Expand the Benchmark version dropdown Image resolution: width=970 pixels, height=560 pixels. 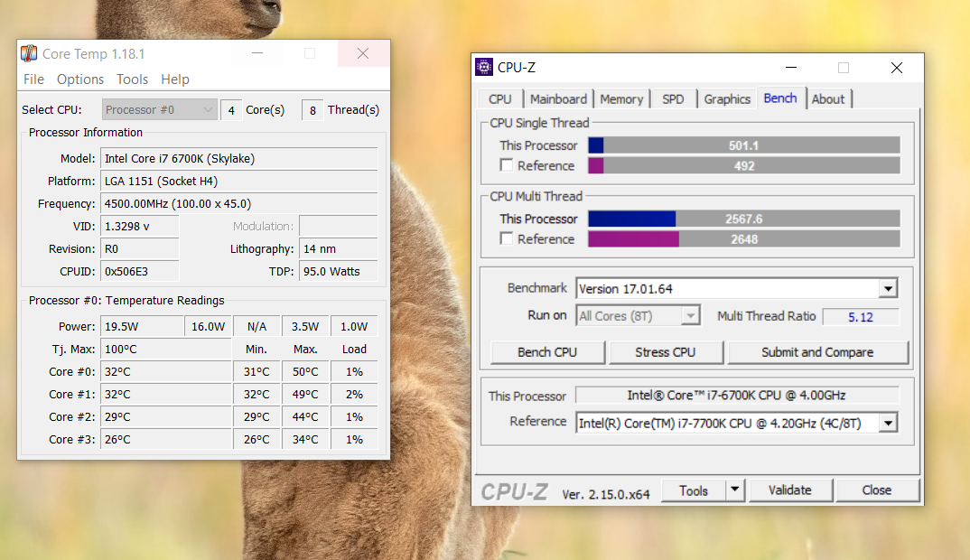click(x=889, y=288)
